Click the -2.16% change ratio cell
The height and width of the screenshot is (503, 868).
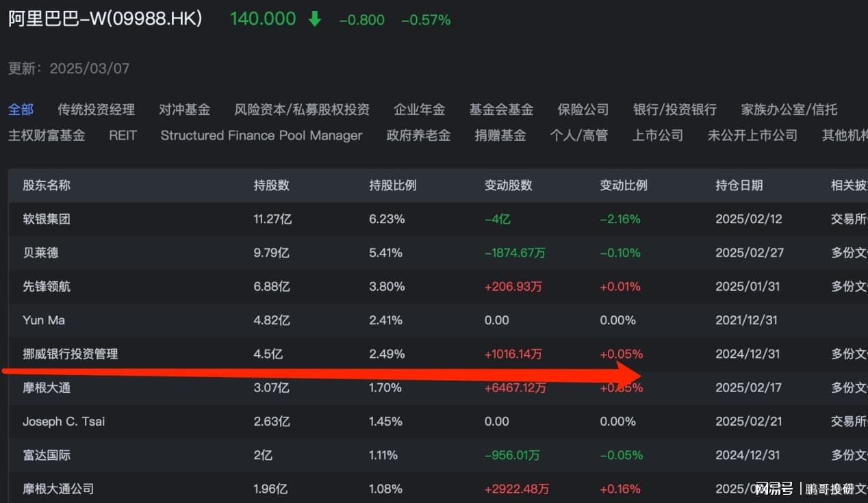620,219
